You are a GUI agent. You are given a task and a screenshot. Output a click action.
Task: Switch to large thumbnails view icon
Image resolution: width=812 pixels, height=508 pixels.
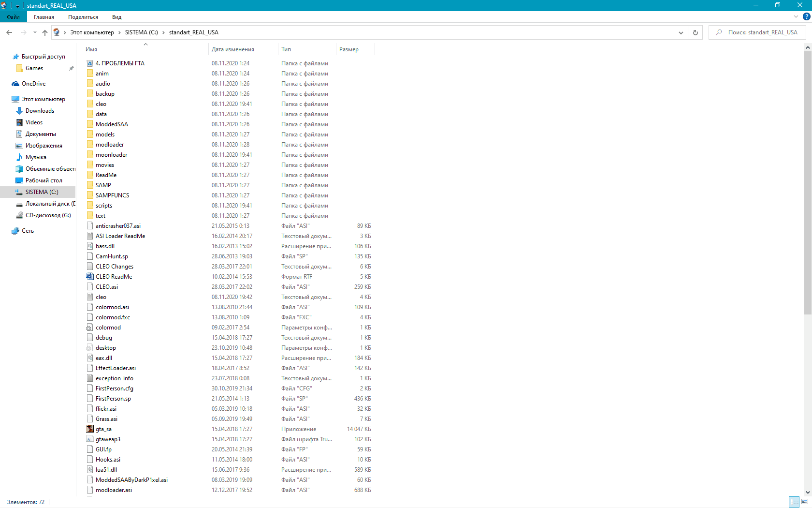805,502
